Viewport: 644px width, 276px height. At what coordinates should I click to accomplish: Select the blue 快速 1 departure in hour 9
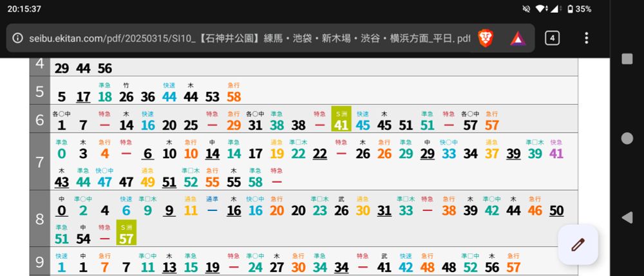click(x=62, y=263)
